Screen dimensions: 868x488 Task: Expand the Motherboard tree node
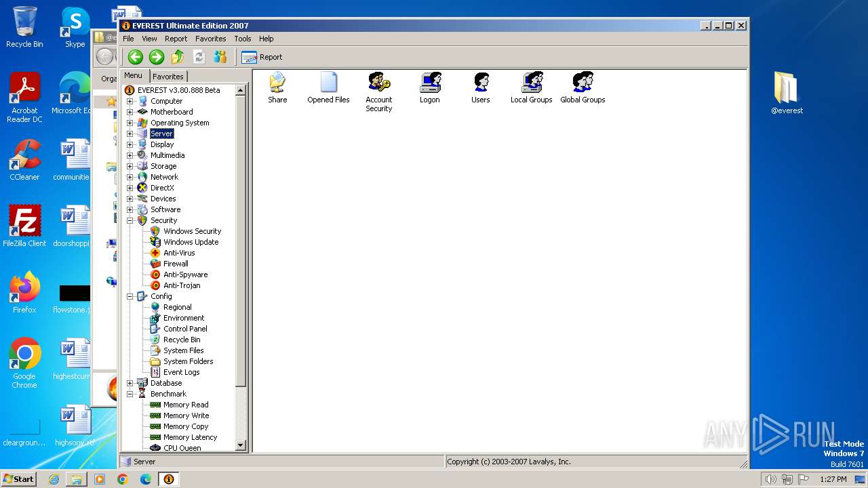[130, 112]
